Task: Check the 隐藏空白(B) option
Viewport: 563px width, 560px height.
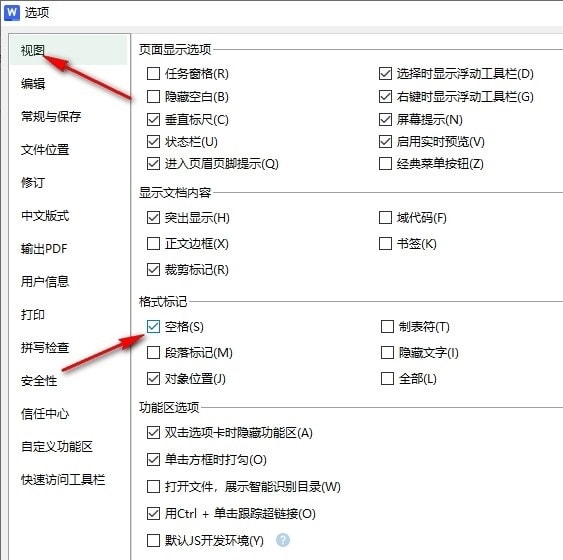Action: (153, 97)
